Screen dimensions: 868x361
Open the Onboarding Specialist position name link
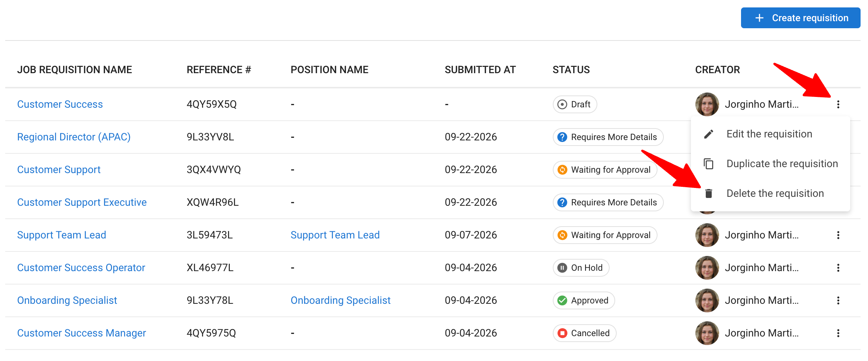coord(340,300)
